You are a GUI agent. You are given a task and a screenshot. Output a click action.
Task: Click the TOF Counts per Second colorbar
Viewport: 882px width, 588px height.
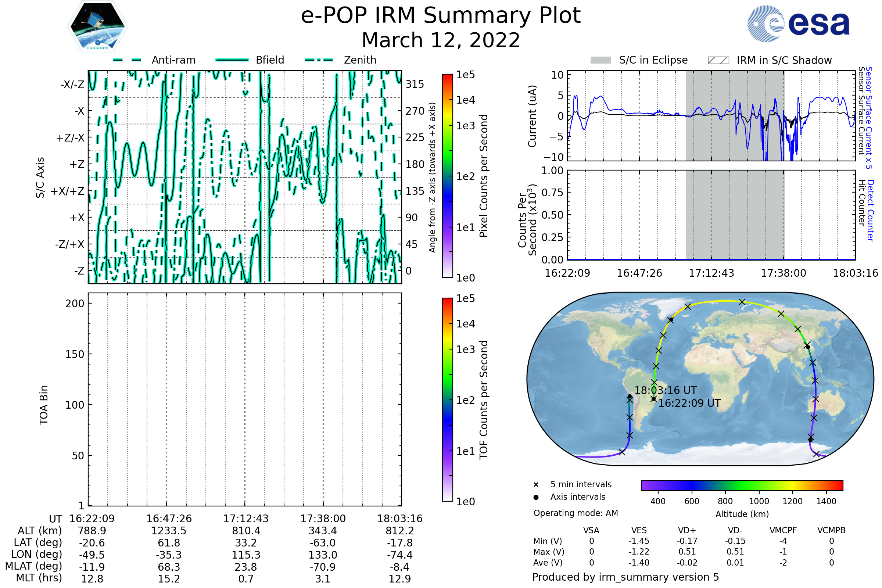(447, 399)
